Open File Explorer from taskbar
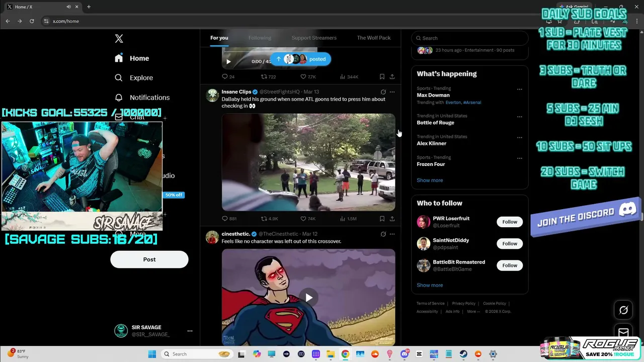This screenshot has height=362, width=644. coord(331,354)
